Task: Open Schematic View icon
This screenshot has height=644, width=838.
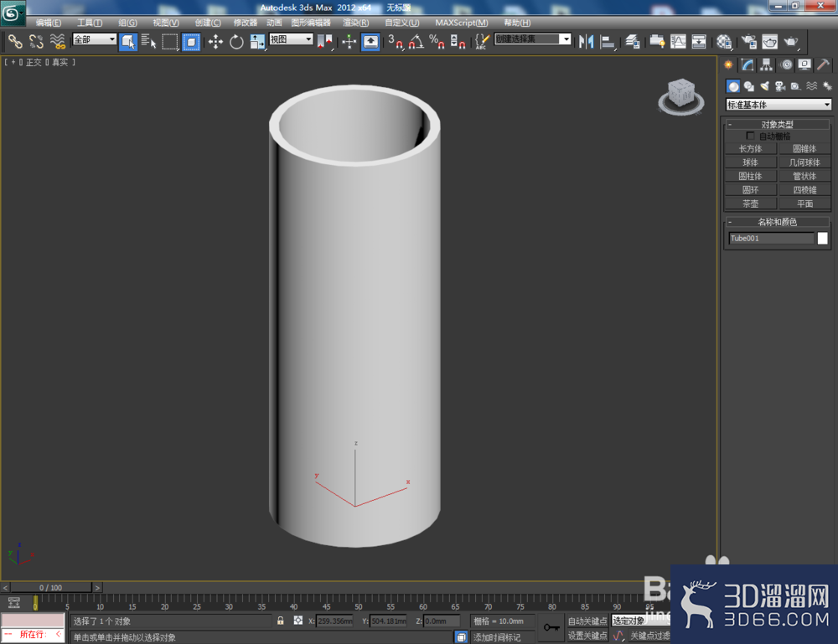Action: [699, 42]
